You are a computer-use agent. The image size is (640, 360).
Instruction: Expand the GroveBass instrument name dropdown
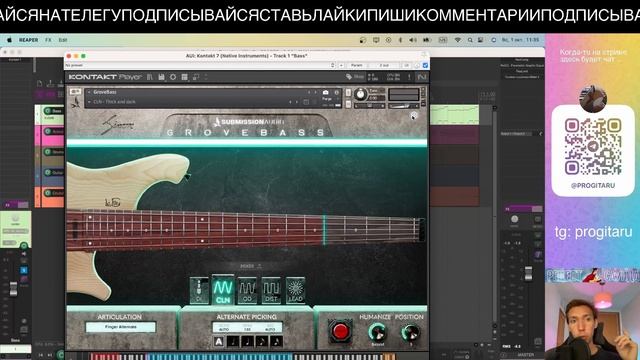89,92
